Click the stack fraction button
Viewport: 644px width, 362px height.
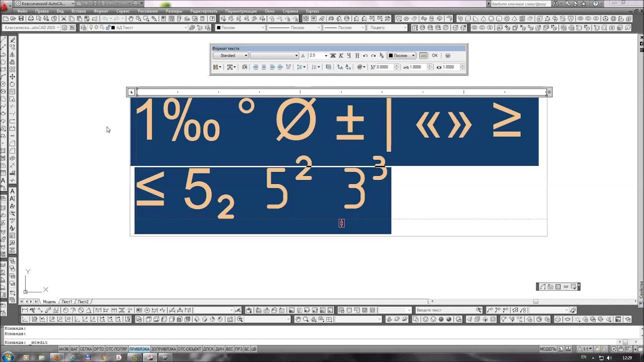click(382, 56)
